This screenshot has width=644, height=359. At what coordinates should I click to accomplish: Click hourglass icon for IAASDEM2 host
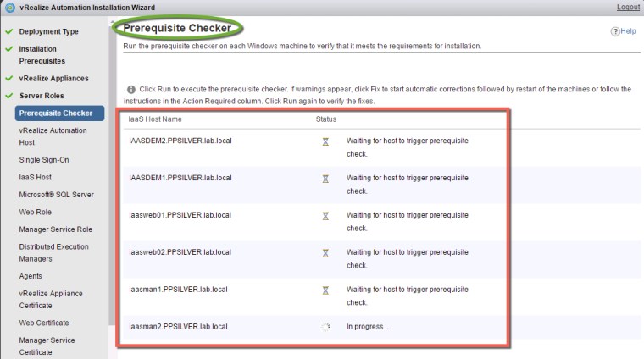coord(325,141)
